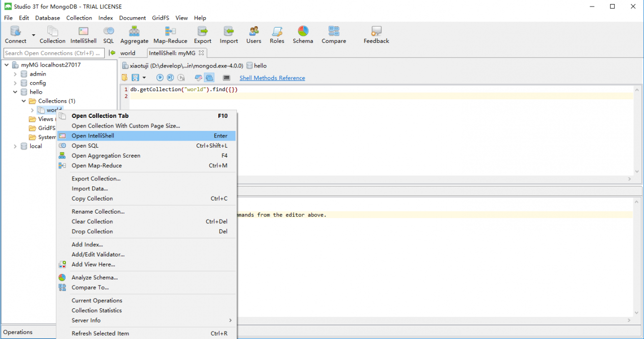Viewport: 644px width, 339px height.
Task: Open the Shell Methods Reference link
Action: (272, 78)
